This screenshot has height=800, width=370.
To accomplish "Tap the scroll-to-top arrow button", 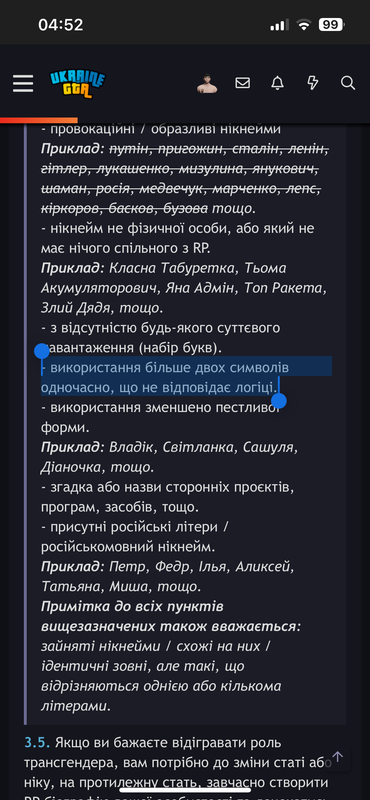I will 338,757.
